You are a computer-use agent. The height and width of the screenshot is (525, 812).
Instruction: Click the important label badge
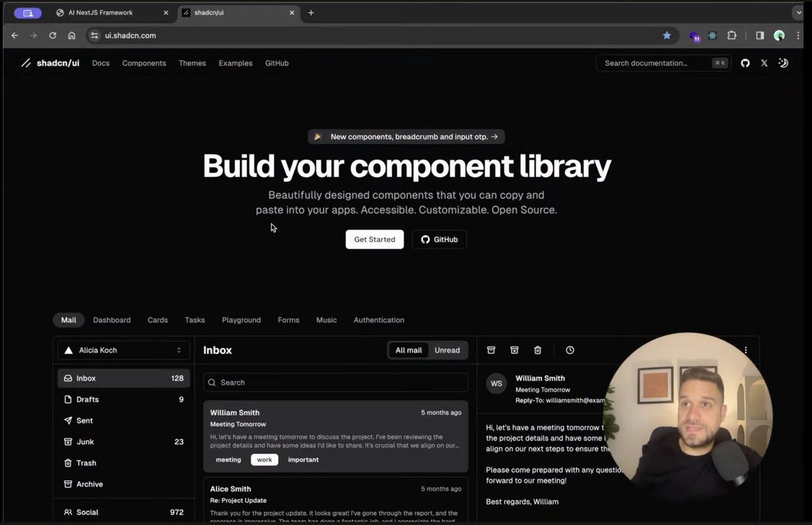303,459
